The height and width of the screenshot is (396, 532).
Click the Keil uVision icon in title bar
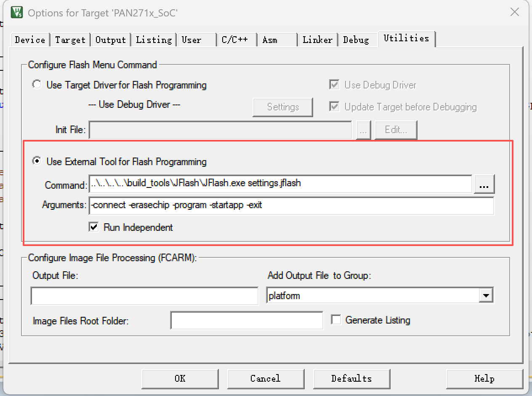click(17, 13)
